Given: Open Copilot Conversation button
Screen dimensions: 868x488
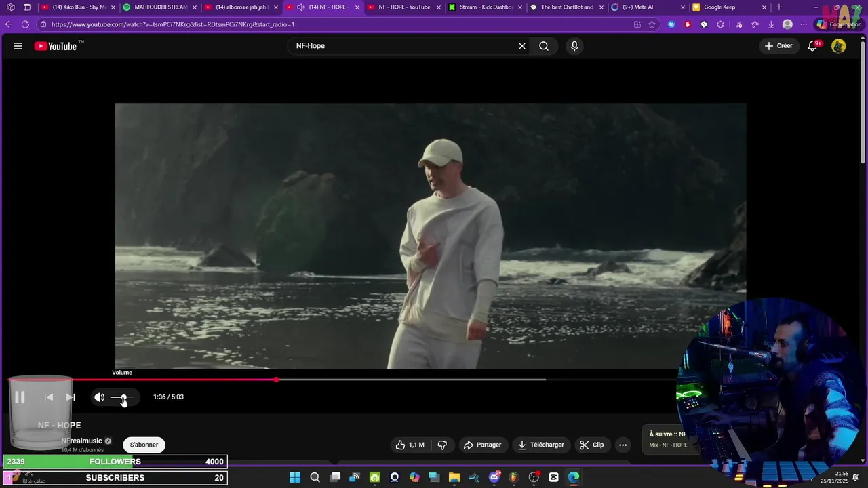Looking at the screenshot, I should pos(839,24).
